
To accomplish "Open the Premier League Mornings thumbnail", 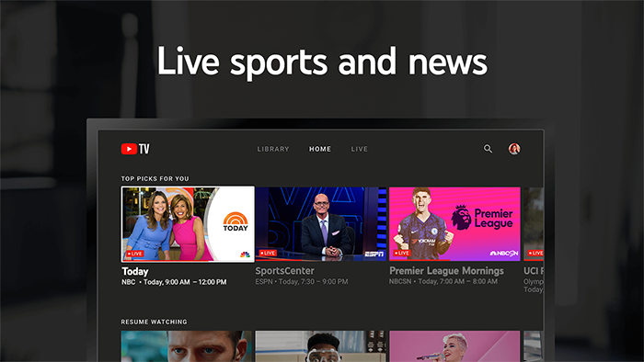I will pyautogui.click(x=454, y=224).
